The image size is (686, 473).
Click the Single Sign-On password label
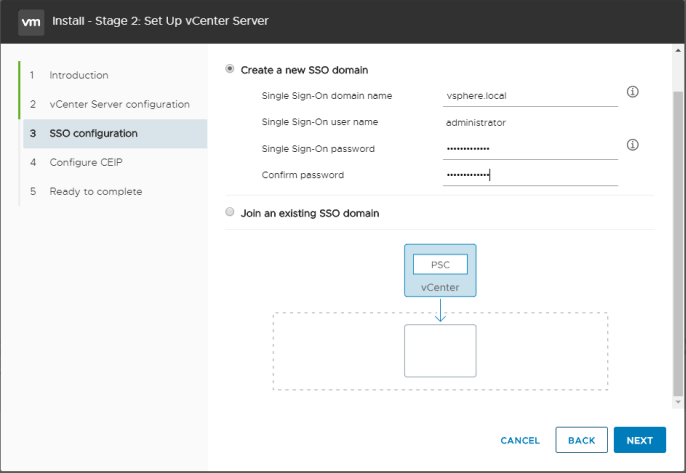tap(318, 149)
